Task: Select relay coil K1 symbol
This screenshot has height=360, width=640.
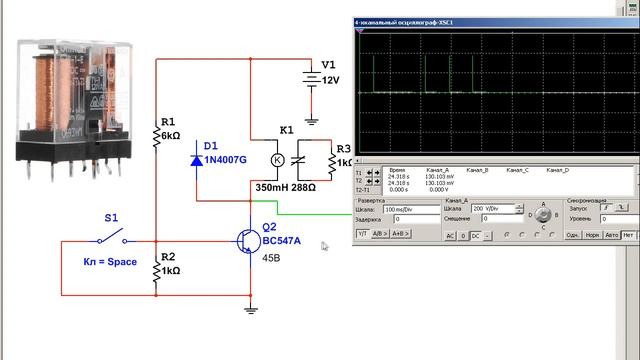Action: [x=278, y=160]
